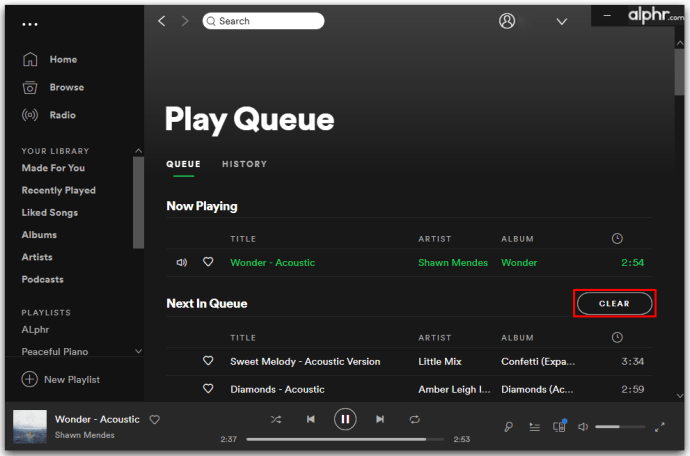Viewport: 690px width, 456px height.
Task: Go forward with the right arrow
Action: click(185, 21)
